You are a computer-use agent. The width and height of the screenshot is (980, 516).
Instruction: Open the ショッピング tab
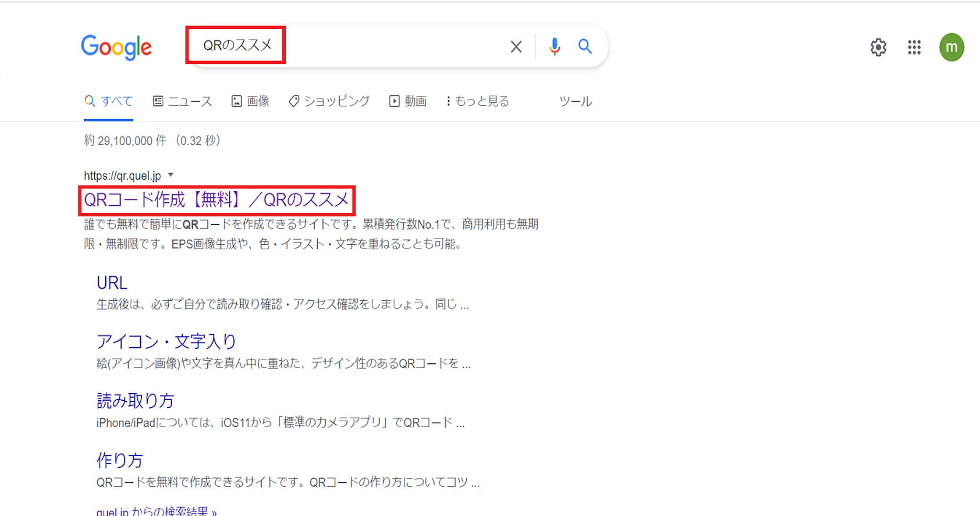[329, 101]
